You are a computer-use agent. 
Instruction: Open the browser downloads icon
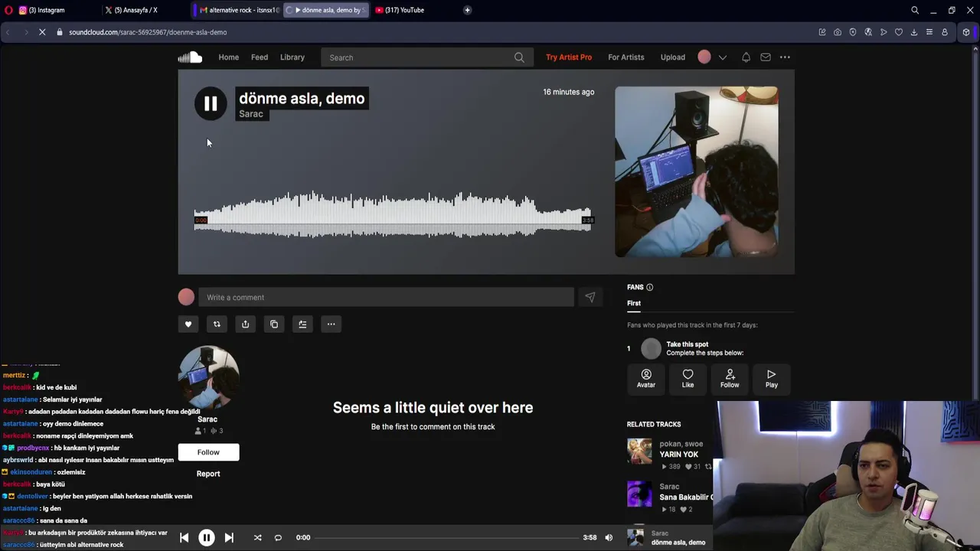[x=914, y=32]
